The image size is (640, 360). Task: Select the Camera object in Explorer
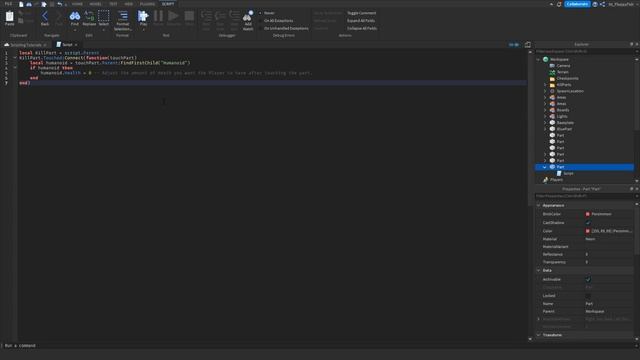tap(563, 66)
